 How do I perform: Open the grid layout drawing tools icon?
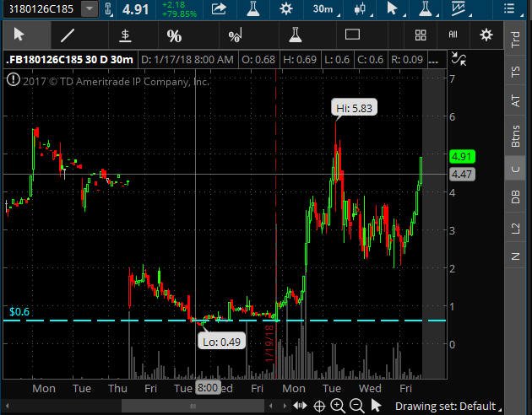tap(421, 35)
